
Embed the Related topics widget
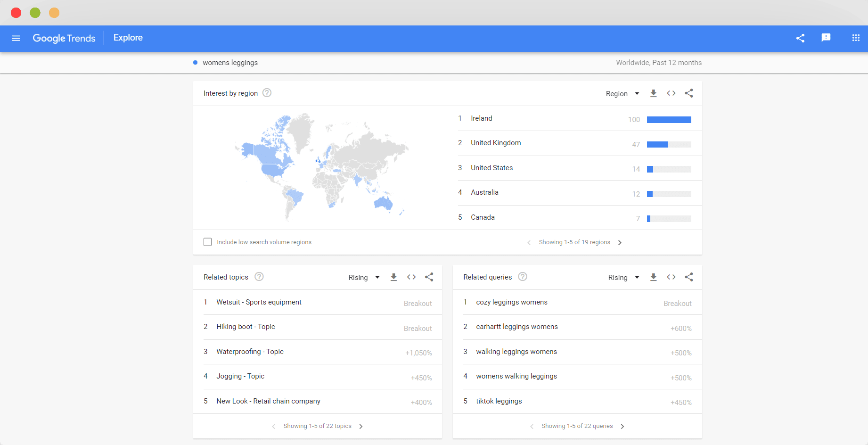click(411, 277)
